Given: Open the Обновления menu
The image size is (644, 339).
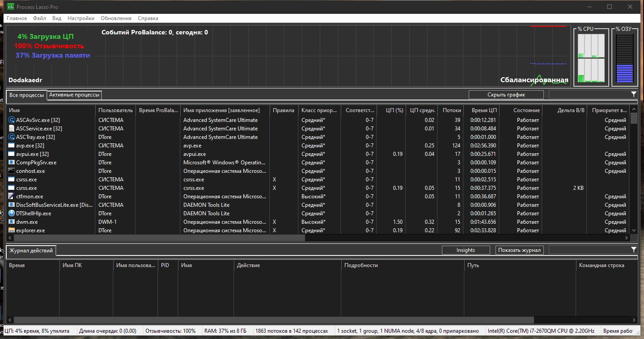Looking at the screenshot, I should (116, 18).
